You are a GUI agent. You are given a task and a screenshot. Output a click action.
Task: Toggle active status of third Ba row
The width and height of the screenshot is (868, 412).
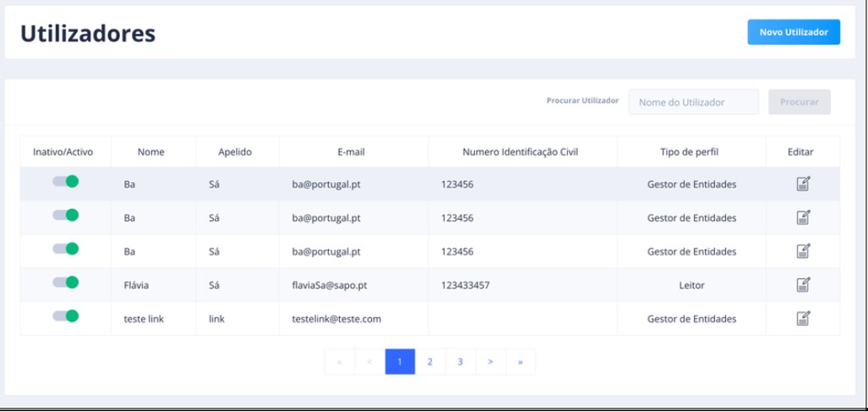click(65, 249)
